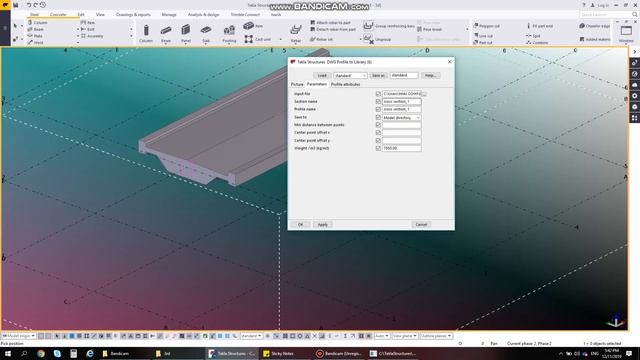Select the concrete Column tool icon
The image size is (640, 360).
[x=146, y=31]
